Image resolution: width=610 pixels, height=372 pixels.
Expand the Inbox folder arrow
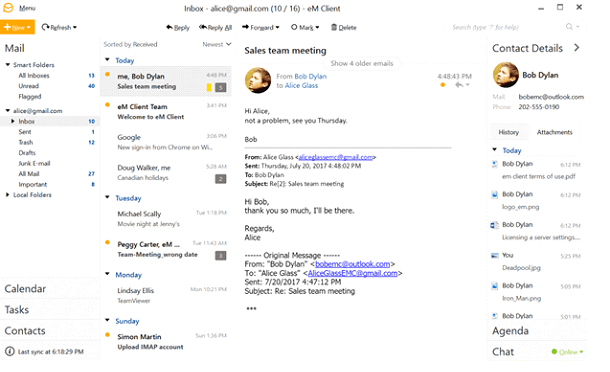pyautogui.click(x=13, y=121)
